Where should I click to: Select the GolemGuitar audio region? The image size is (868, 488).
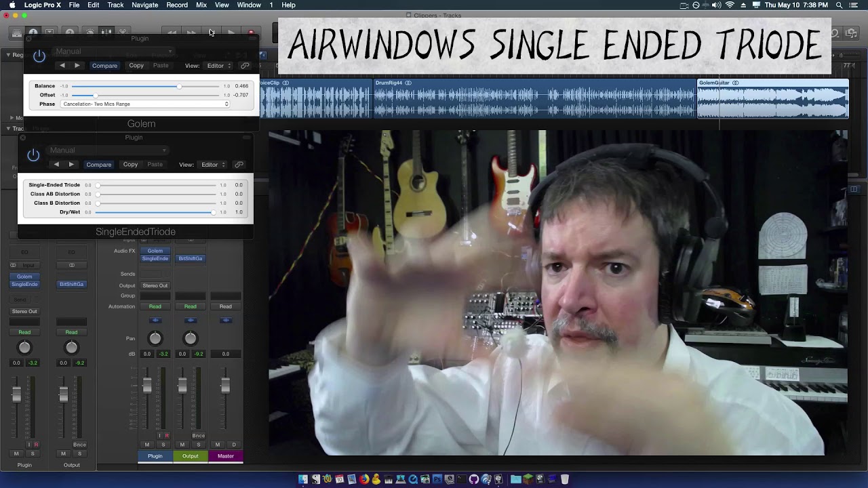pyautogui.click(x=772, y=98)
